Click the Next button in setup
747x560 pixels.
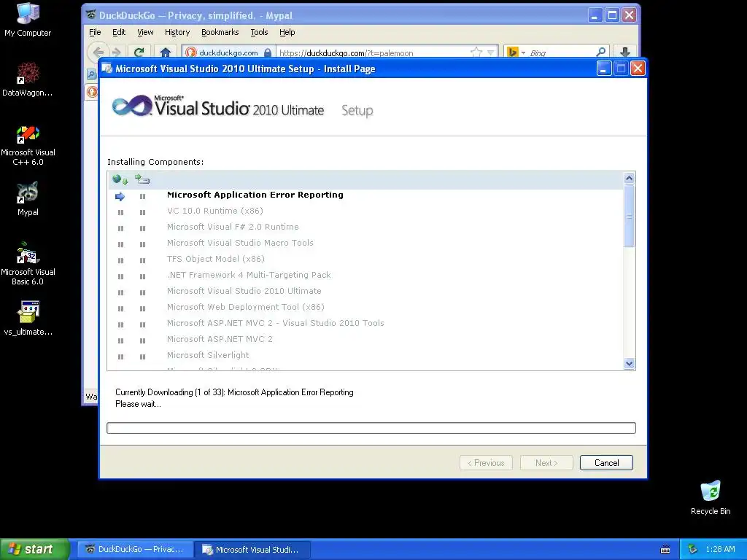click(x=546, y=463)
